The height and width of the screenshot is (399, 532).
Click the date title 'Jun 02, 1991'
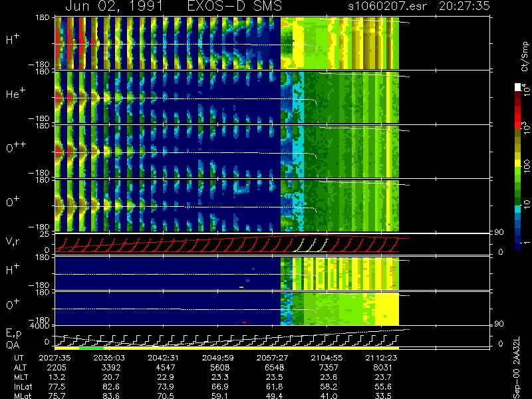114,6
